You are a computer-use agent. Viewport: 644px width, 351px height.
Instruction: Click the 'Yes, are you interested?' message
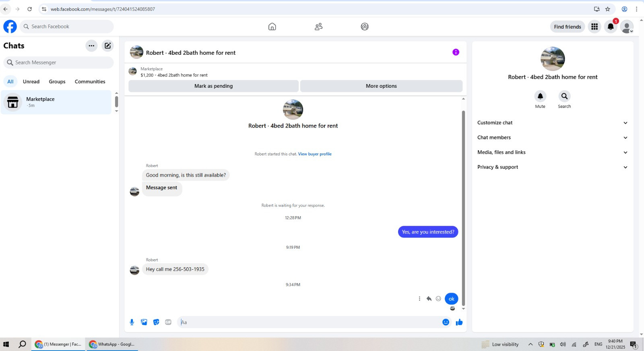[428, 232]
